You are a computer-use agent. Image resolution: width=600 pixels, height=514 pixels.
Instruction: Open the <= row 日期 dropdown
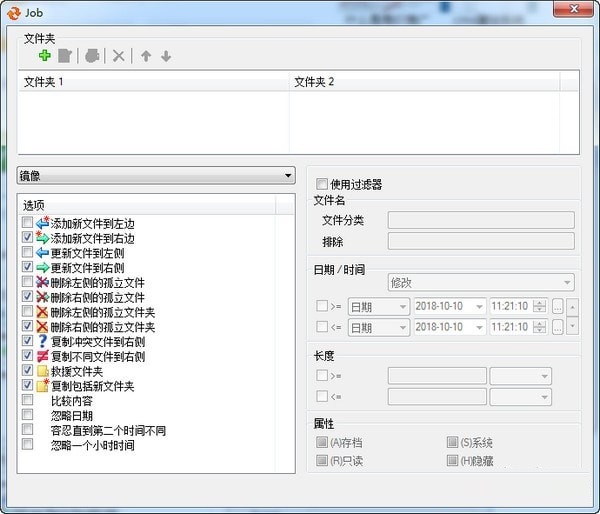[378, 328]
